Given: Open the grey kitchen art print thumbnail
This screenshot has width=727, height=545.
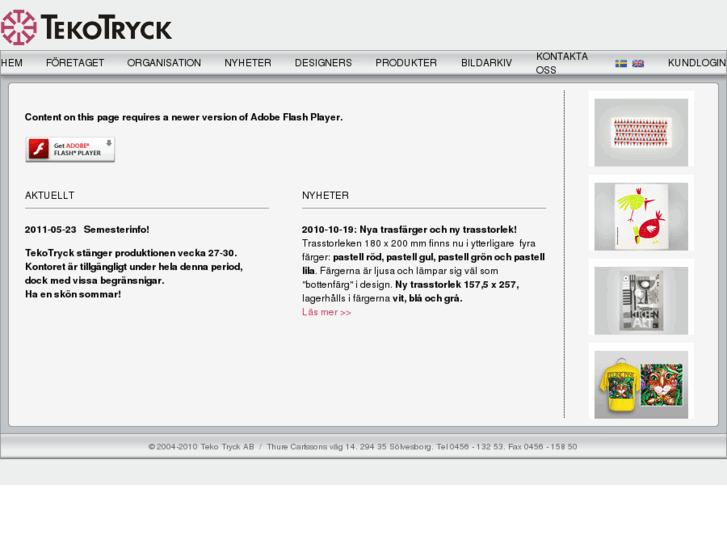Looking at the screenshot, I should click(641, 300).
